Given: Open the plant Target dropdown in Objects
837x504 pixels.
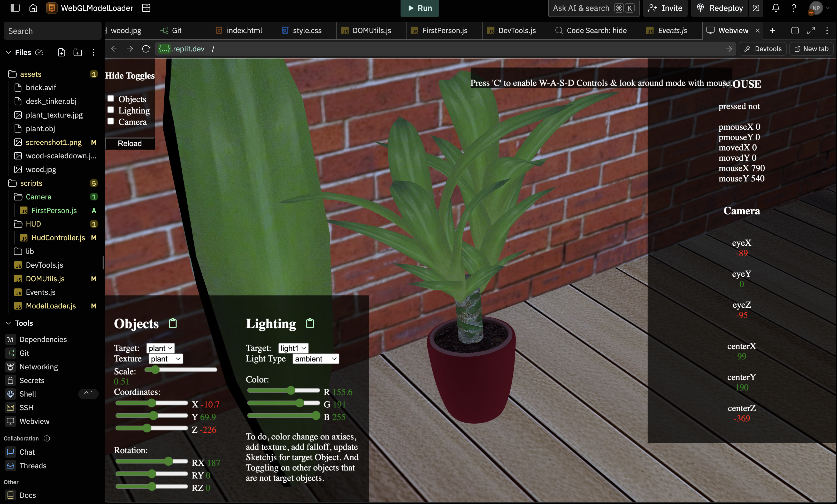Looking at the screenshot, I should click(x=160, y=348).
